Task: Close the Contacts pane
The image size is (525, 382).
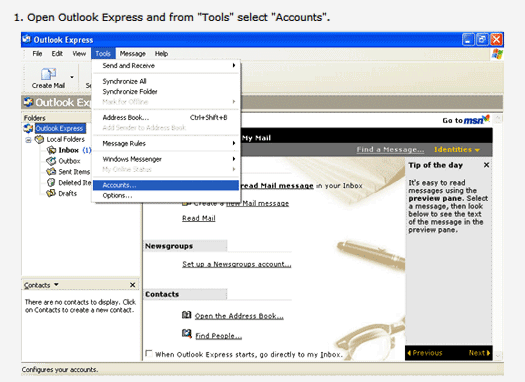Action: (x=133, y=285)
